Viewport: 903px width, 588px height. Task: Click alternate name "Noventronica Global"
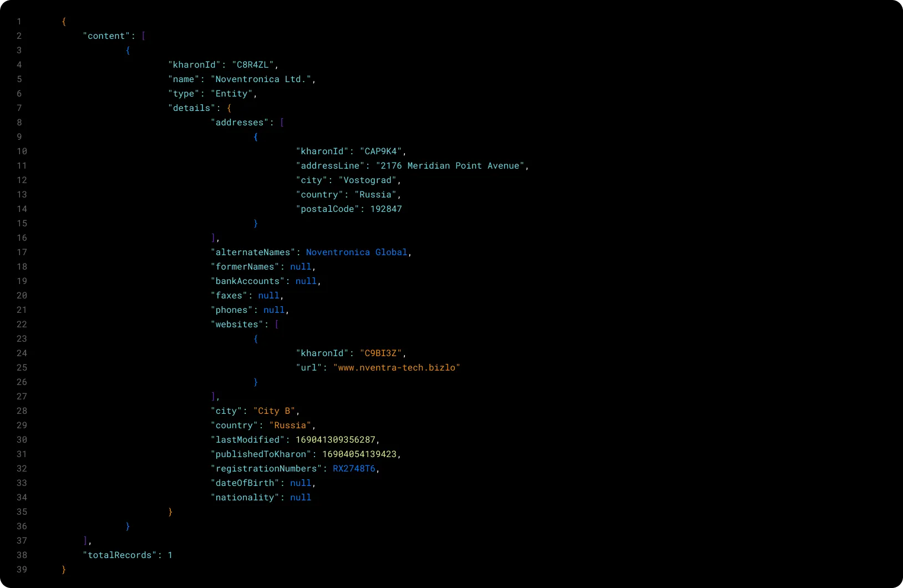(x=357, y=252)
